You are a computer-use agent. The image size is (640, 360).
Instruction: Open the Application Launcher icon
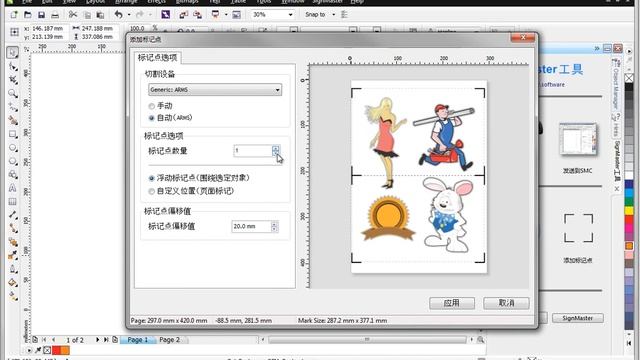[215, 15]
